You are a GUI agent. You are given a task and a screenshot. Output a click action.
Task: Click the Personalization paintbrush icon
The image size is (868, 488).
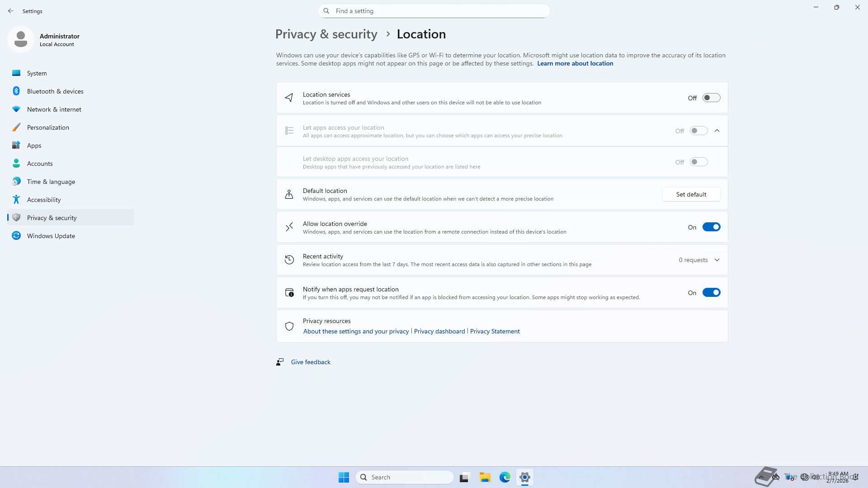click(x=16, y=127)
